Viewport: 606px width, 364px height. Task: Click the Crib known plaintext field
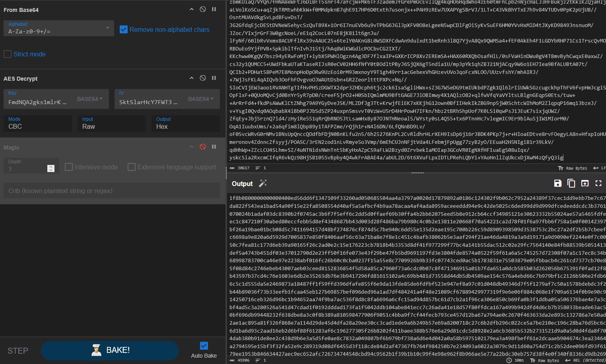pos(111,191)
